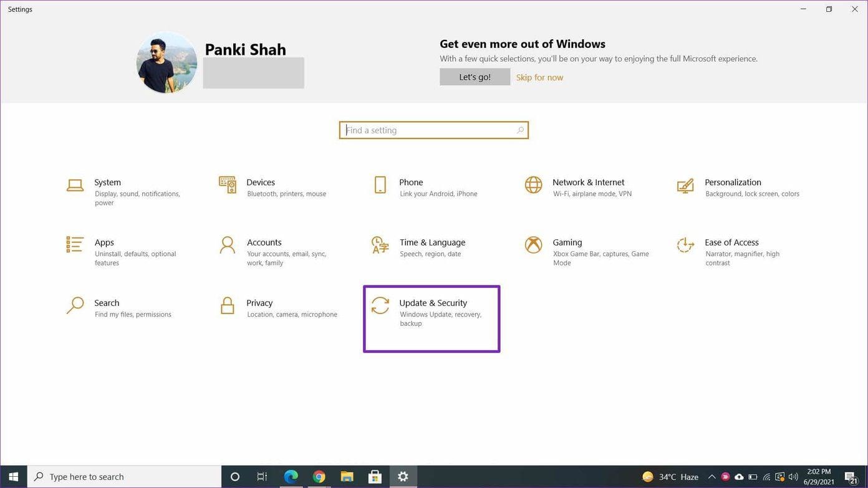
Task: Open the notification center showing 21
Action: click(x=851, y=477)
